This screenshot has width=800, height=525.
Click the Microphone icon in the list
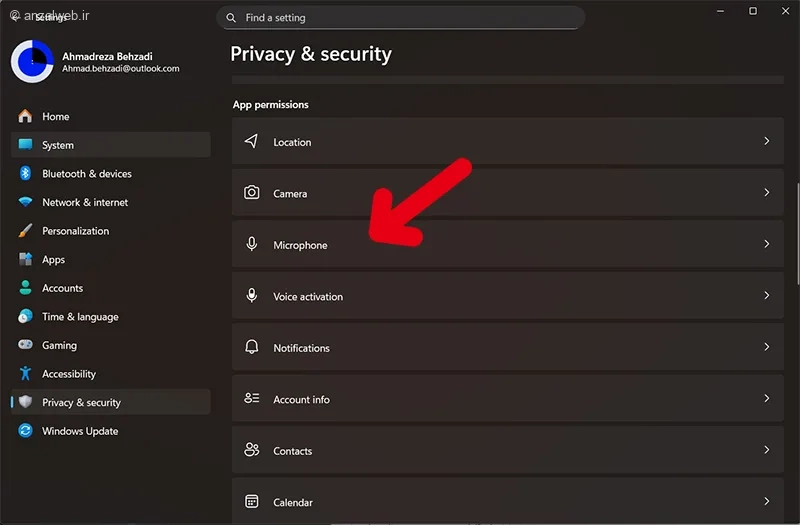click(x=252, y=244)
